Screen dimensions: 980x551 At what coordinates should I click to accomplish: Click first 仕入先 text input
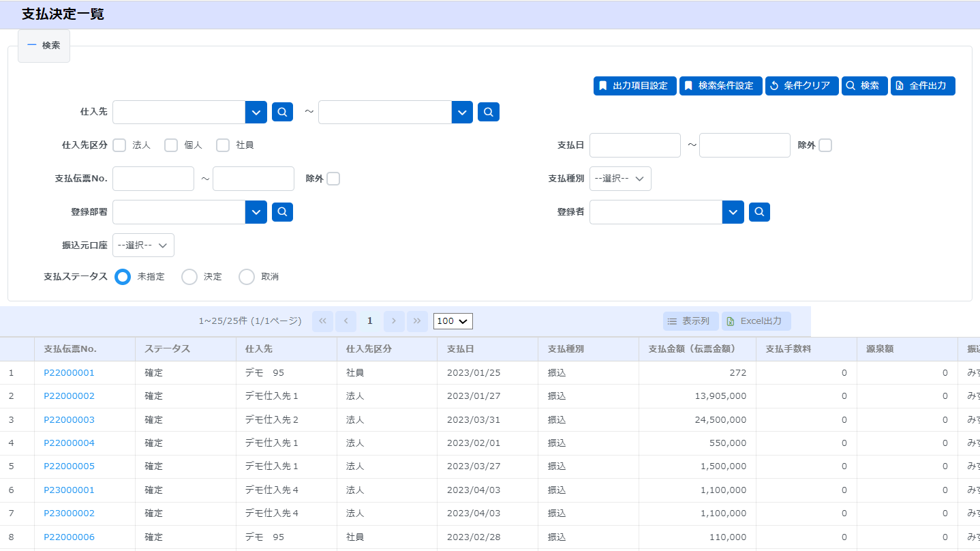pyautogui.click(x=179, y=113)
